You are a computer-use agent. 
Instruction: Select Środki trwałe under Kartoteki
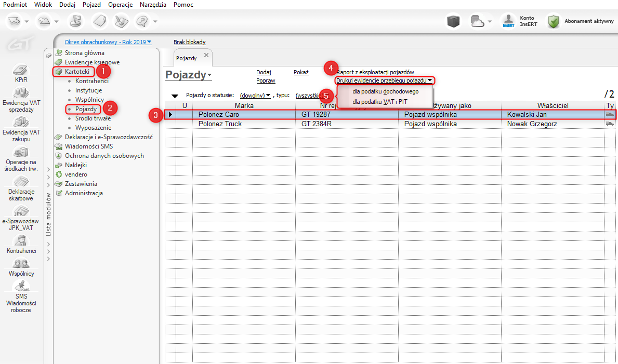pyautogui.click(x=93, y=118)
